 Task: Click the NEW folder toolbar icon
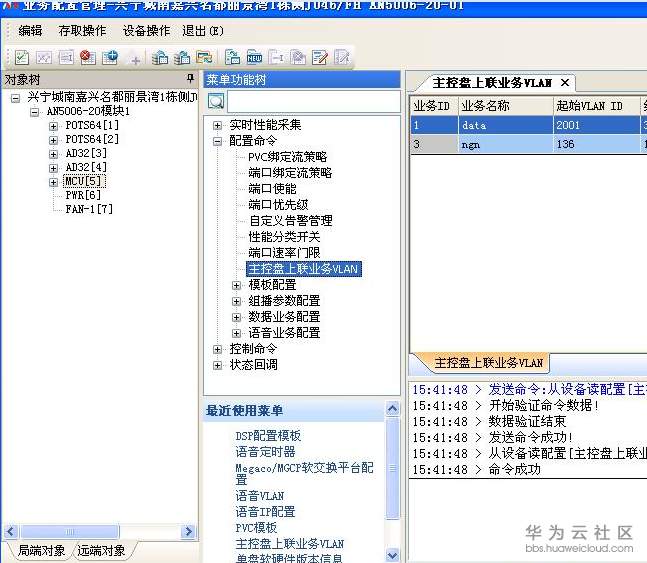point(254,57)
